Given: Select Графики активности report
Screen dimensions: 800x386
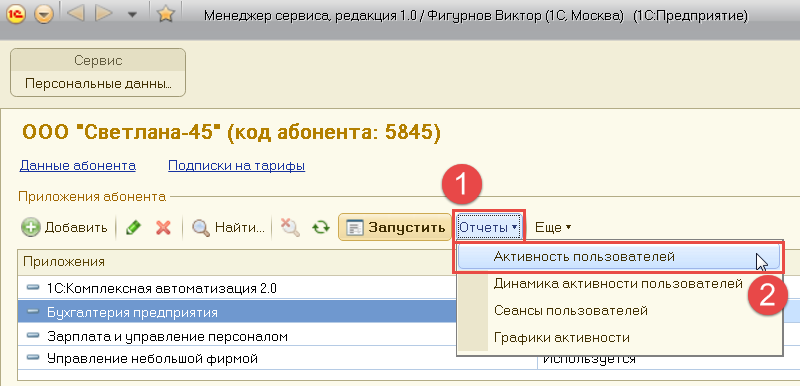Looking at the screenshot, I should (619, 338).
